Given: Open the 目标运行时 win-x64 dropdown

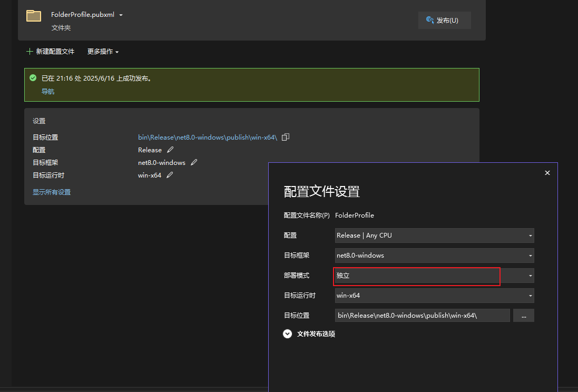Looking at the screenshot, I should [x=435, y=296].
